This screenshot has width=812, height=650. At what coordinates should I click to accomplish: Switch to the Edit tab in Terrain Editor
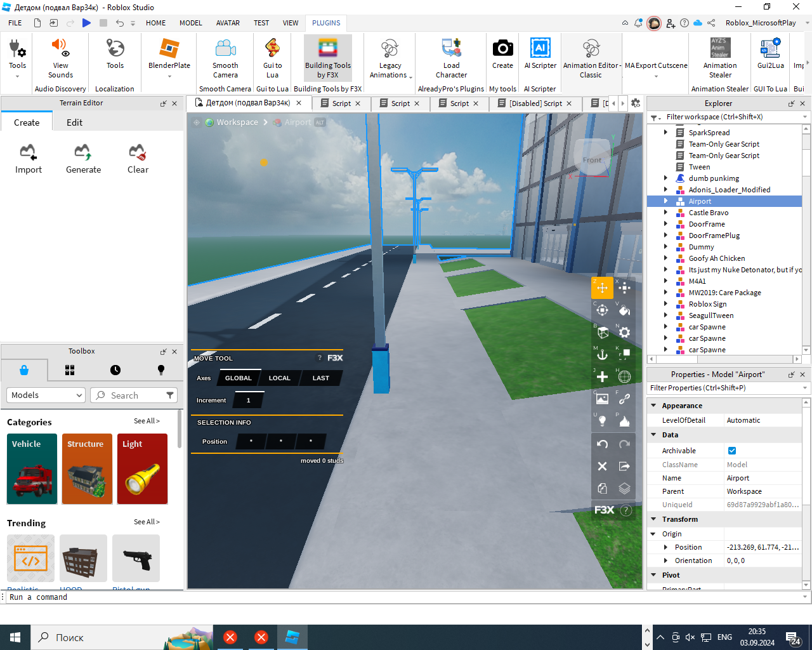74,123
